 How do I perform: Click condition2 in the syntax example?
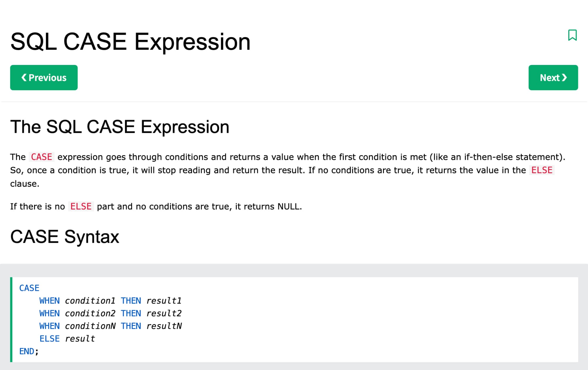coord(90,313)
